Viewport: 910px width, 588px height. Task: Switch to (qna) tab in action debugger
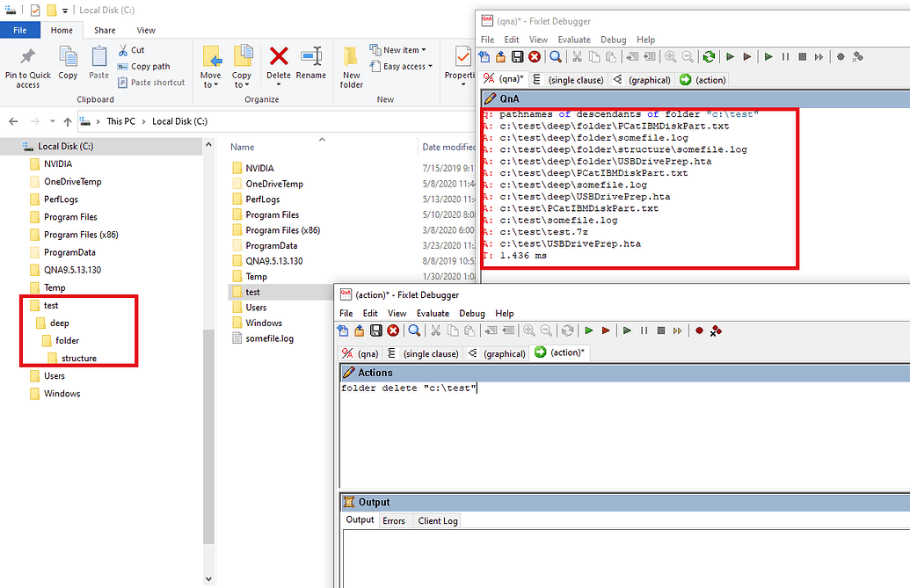click(x=360, y=353)
